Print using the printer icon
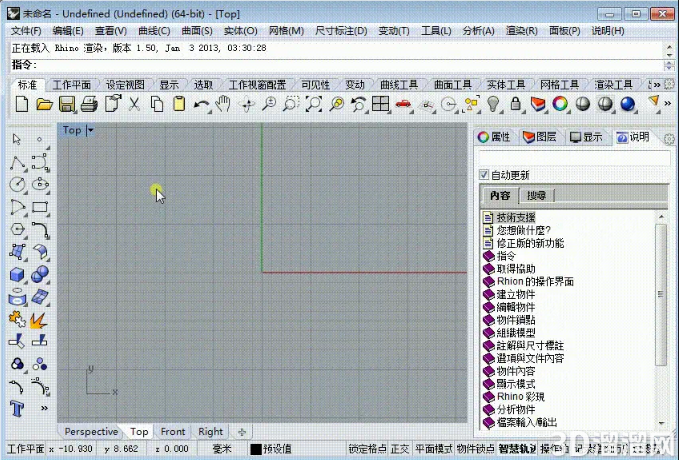The width and height of the screenshot is (679, 460). pyautogui.click(x=89, y=104)
